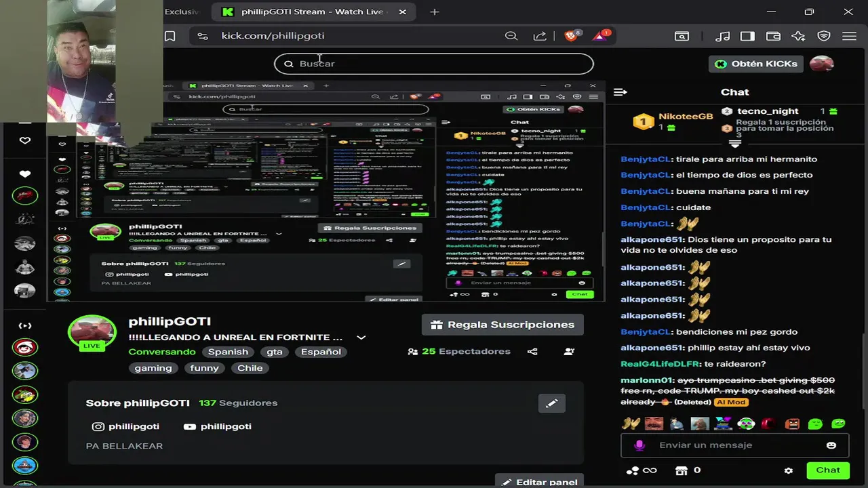Click the live broadcast icon in sidebar
The image size is (868, 488).
pyautogui.click(x=25, y=325)
